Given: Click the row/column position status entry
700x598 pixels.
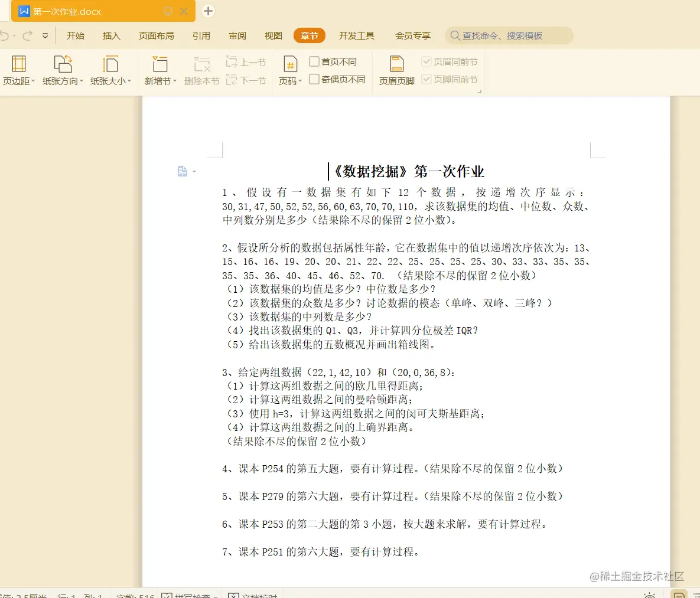Looking at the screenshot, I should [80, 595].
